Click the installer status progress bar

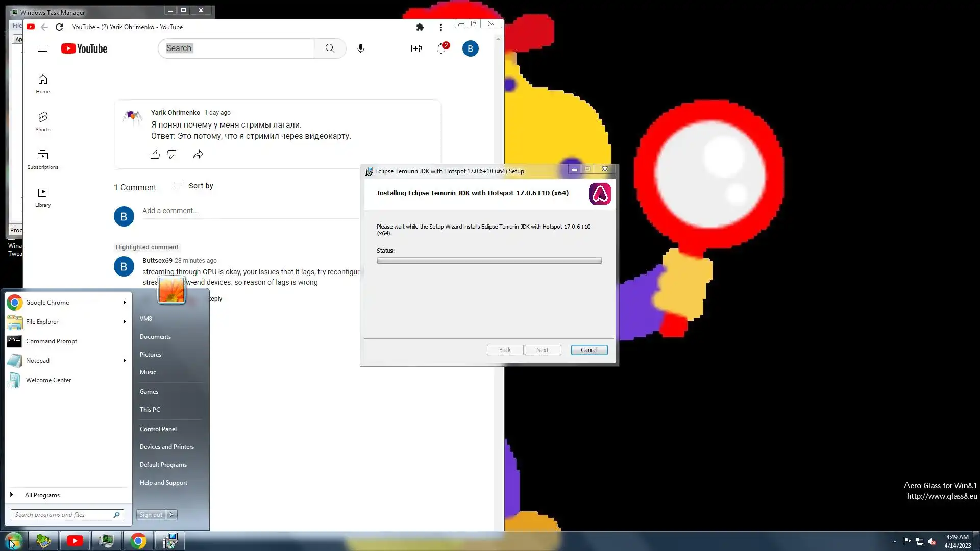489,261
